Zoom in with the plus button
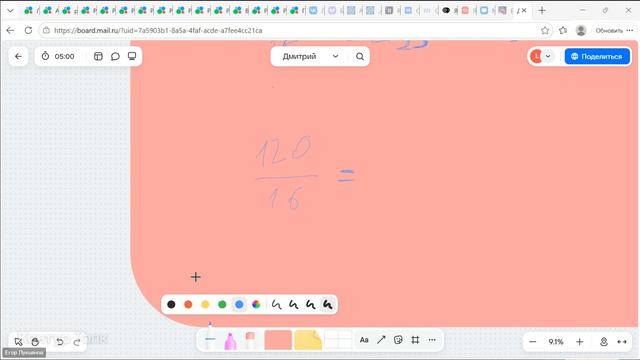640x360 pixels. tap(580, 342)
